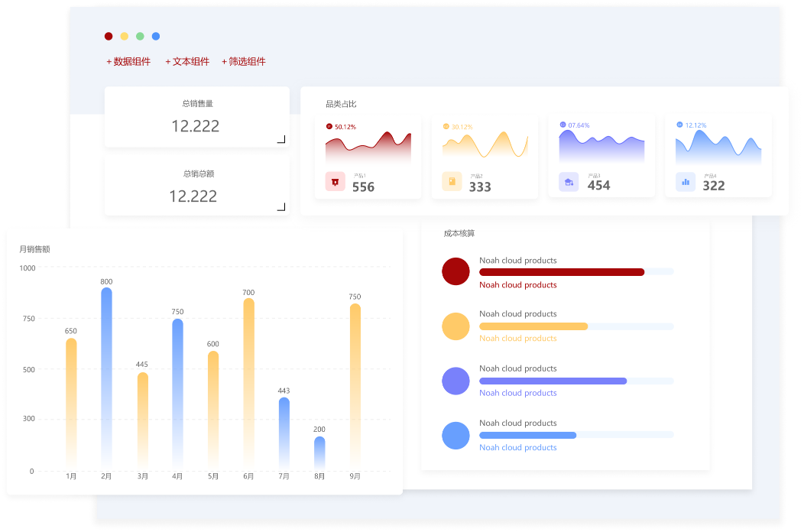The image size is (804, 532).
Task: Select the dark red circle in 成本核算
Action: 455,272
